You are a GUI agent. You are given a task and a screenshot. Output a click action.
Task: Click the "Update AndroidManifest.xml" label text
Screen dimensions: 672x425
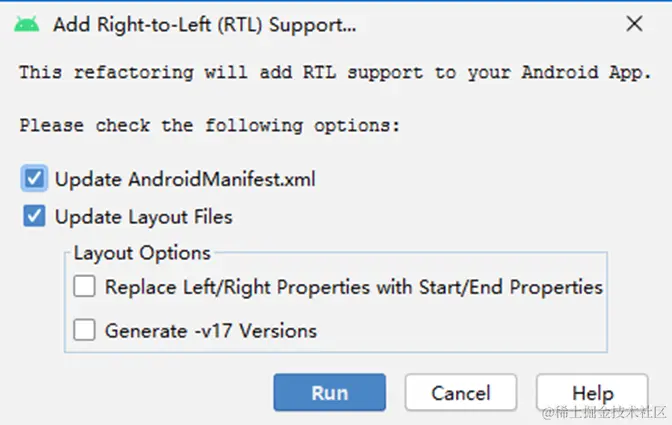click(185, 180)
